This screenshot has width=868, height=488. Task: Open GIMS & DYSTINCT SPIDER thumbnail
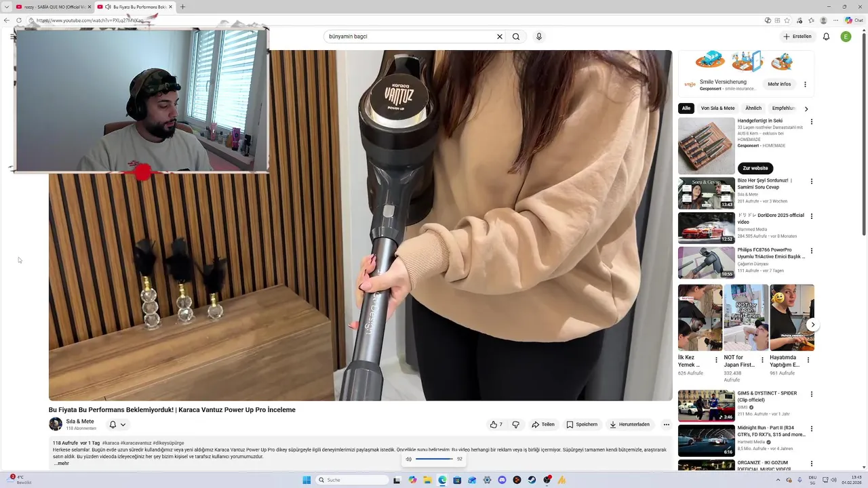706,405
